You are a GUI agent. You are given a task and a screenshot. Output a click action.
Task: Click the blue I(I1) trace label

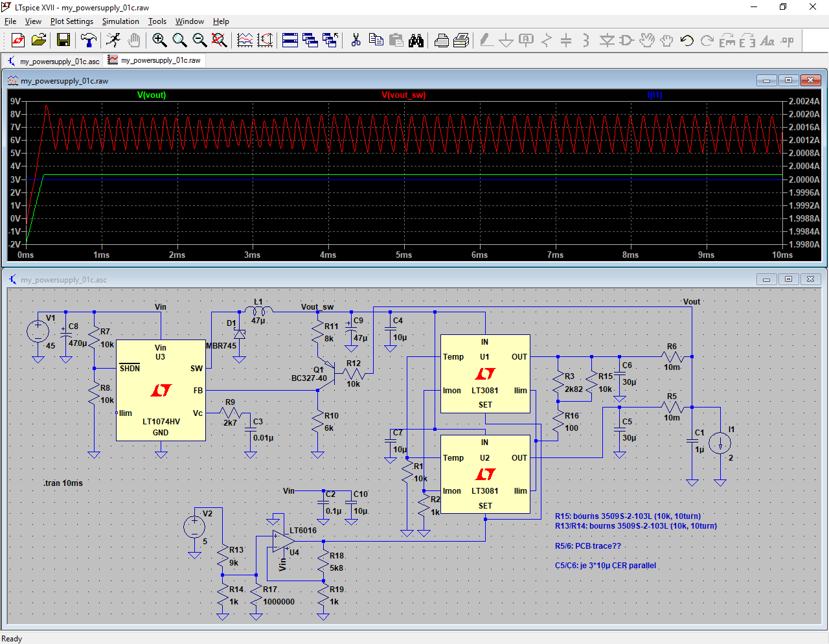point(655,95)
